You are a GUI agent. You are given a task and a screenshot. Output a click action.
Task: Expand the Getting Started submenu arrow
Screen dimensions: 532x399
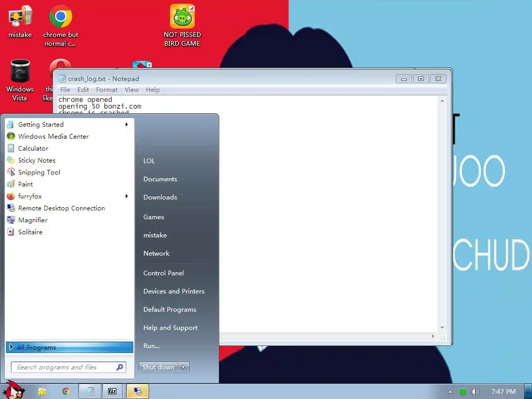[127, 125]
